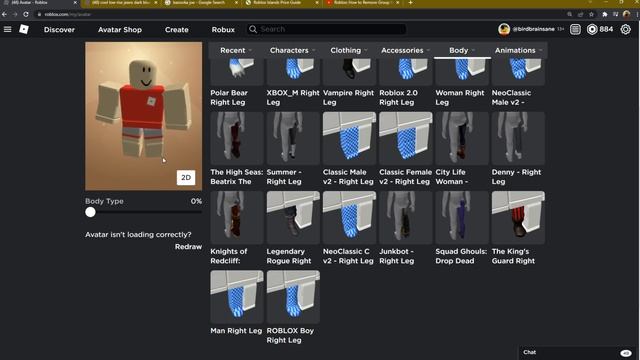Viewport: 640px width, 360px height.
Task: Open the hamburger navigation menu
Action: point(7,29)
